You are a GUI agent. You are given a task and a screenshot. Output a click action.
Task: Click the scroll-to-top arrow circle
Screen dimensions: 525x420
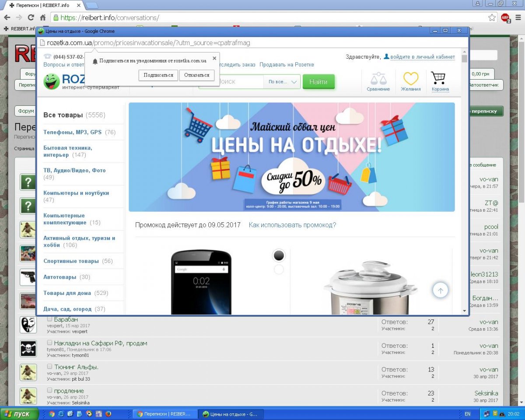(441, 290)
